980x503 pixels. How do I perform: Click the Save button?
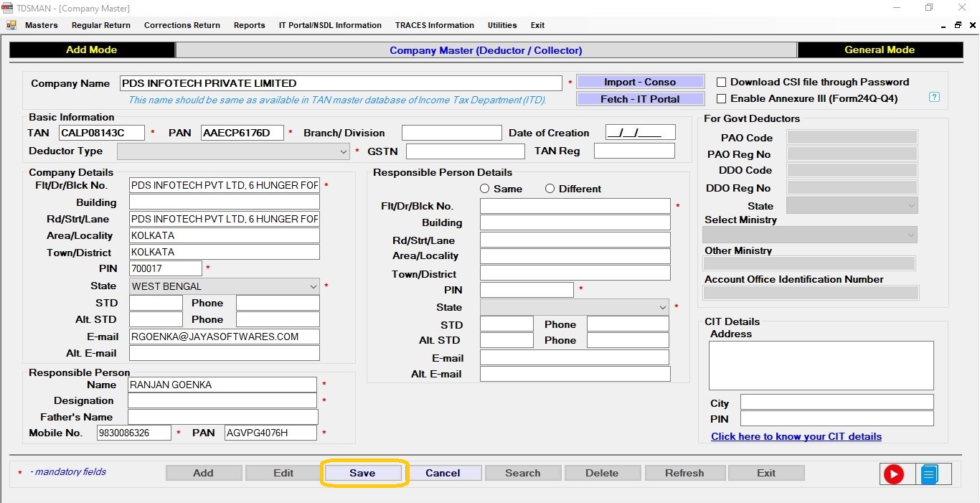(x=362, y=473)
